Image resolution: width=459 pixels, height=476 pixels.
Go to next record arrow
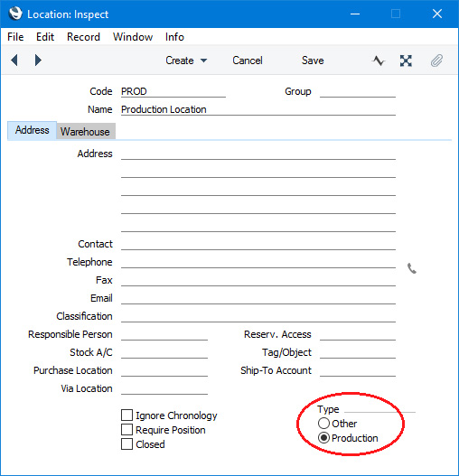click(x=38, y=61)
